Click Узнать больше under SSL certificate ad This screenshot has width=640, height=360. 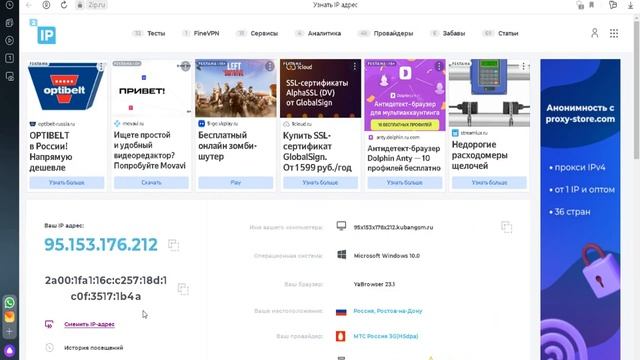(x=320, y=182)
